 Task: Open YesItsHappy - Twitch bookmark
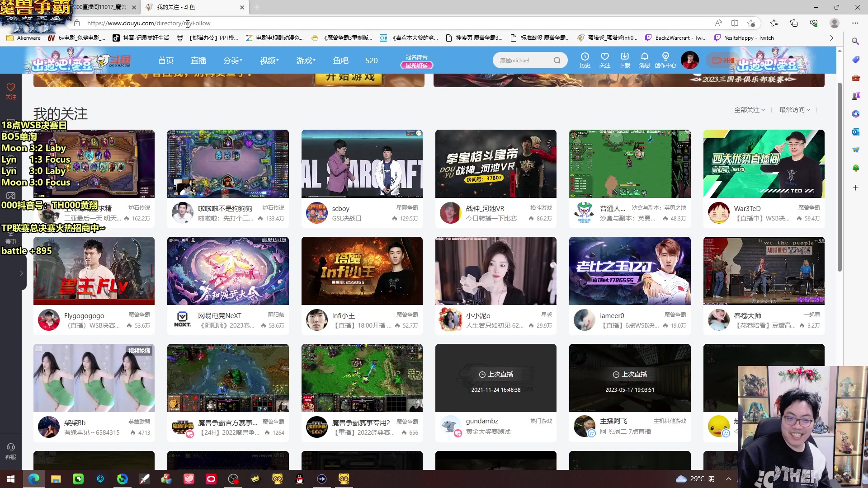[x=744, y=38]
